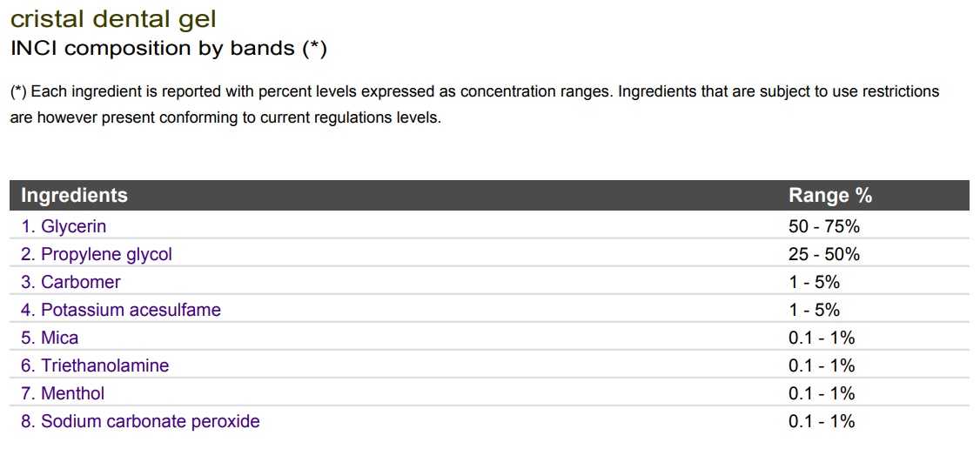Click the Range % column header
The width and height of the screenshot is (980, 449).
pos(830,196)
